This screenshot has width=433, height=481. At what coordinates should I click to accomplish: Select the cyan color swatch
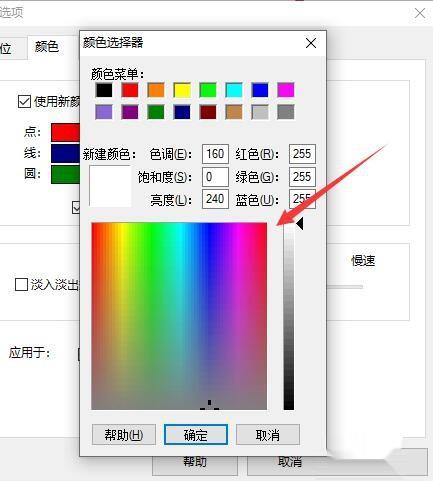pos(234,90)
